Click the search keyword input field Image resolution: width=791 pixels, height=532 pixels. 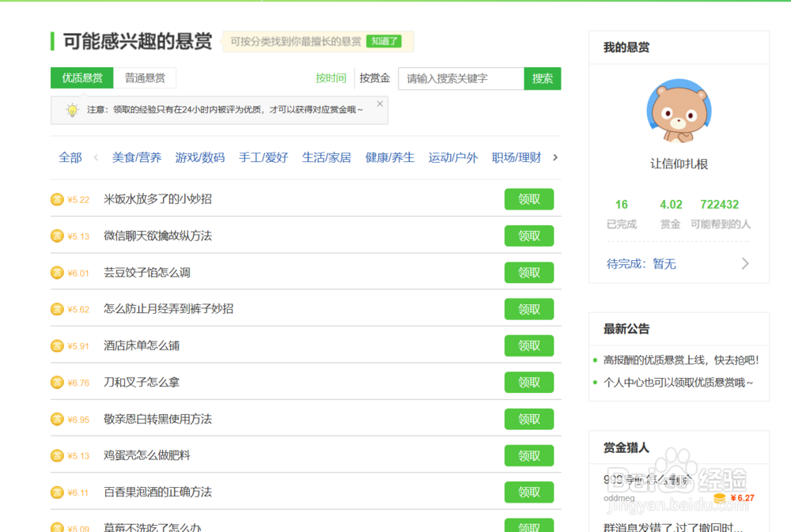click(461, 78)
